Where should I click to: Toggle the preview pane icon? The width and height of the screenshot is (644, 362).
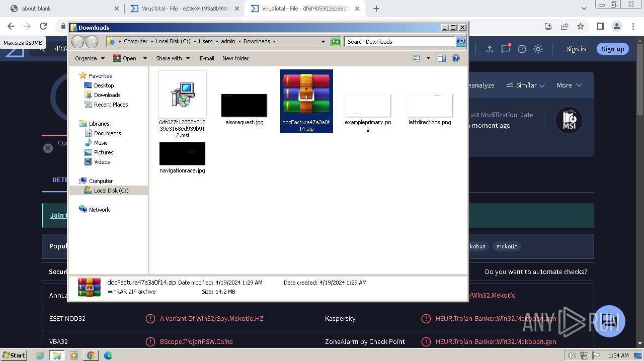pos(441,58)
